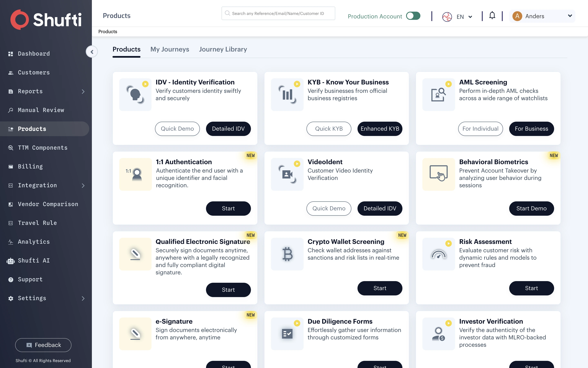Open the EN language dropdown
The height and width of the screenshot is (368, 588).
click(464, 17)
